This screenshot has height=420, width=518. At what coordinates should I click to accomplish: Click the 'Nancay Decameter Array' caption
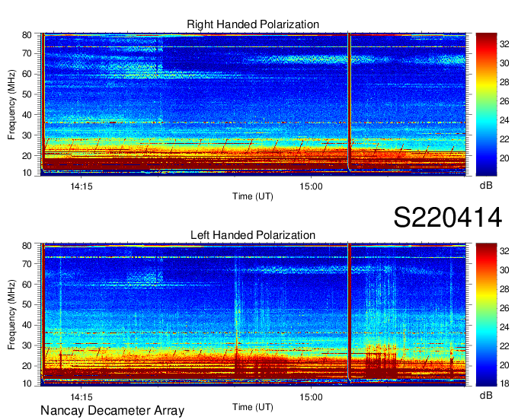point(112,411)
